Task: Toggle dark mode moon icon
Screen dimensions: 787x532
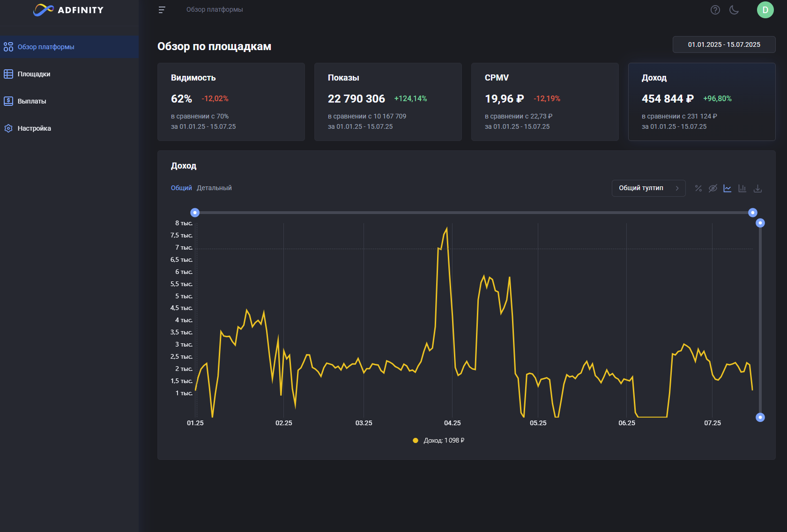Action: tap(734, 10)
